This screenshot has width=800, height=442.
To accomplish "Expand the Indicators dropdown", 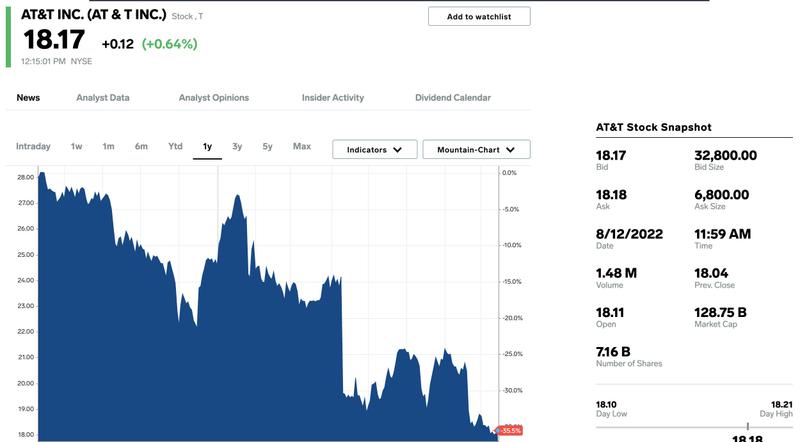I will [x=374, y=150].
